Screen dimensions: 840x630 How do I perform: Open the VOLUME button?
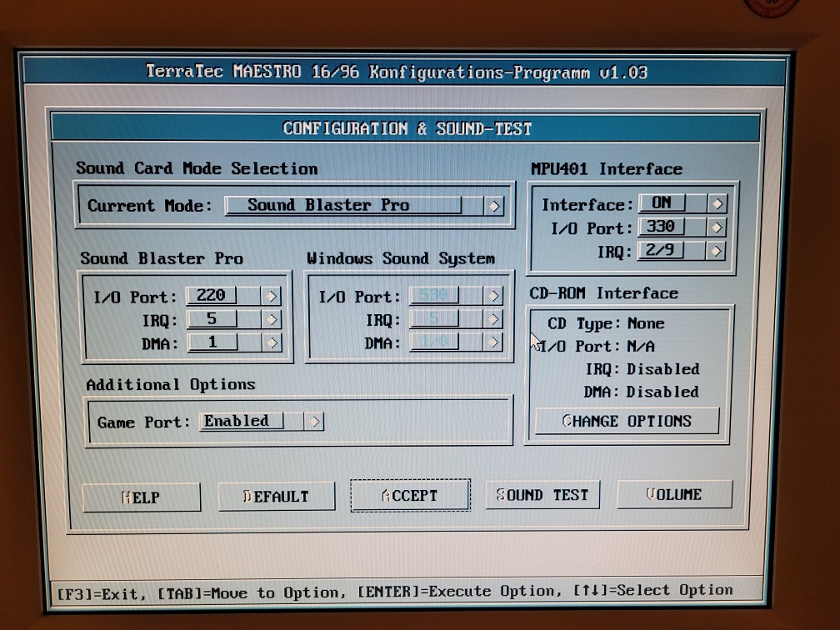(x=674, y=494)
